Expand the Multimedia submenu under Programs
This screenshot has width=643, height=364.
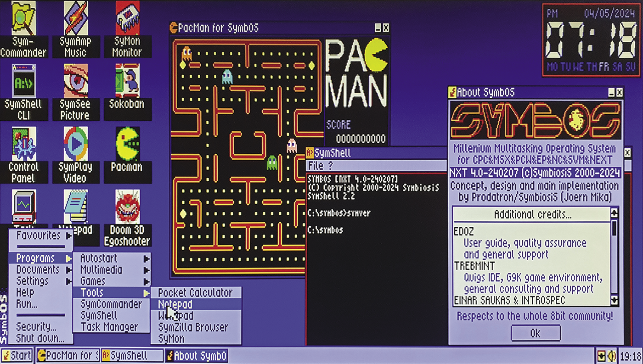click(112, 270)
